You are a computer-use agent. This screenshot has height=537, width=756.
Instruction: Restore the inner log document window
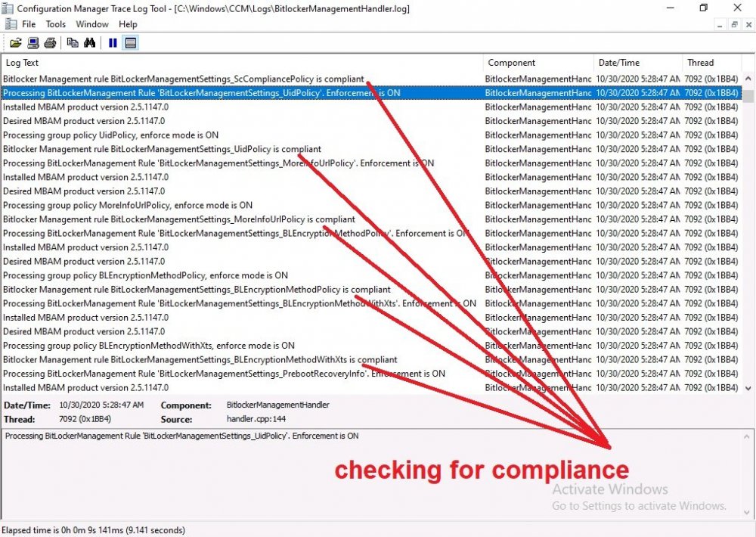(x=734, y=25)
